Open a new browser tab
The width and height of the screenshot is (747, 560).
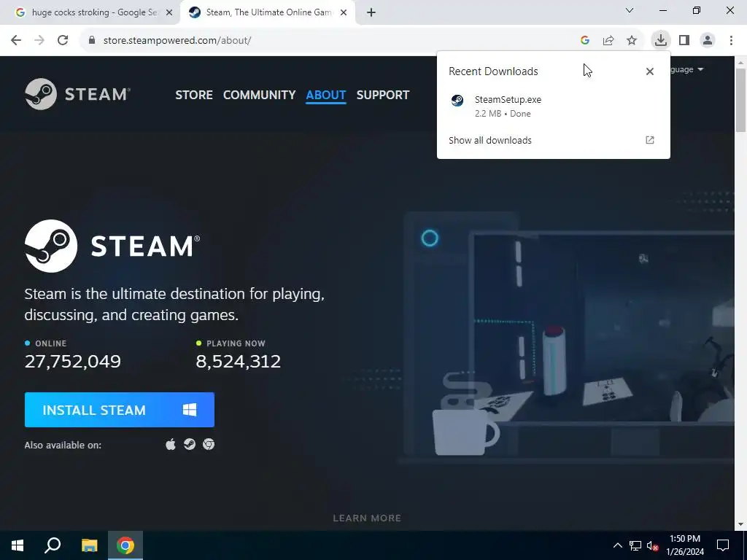click(x=371, y=13)
